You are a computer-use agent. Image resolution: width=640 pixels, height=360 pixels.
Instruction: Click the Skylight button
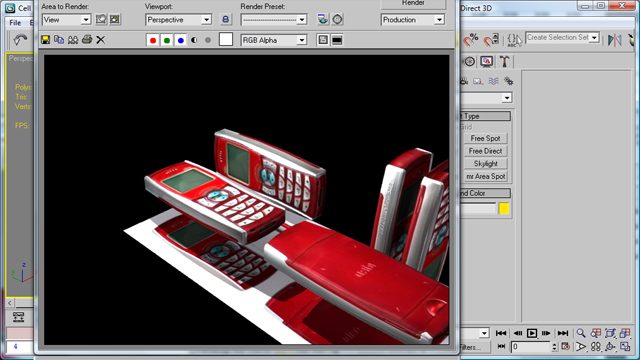485,164
